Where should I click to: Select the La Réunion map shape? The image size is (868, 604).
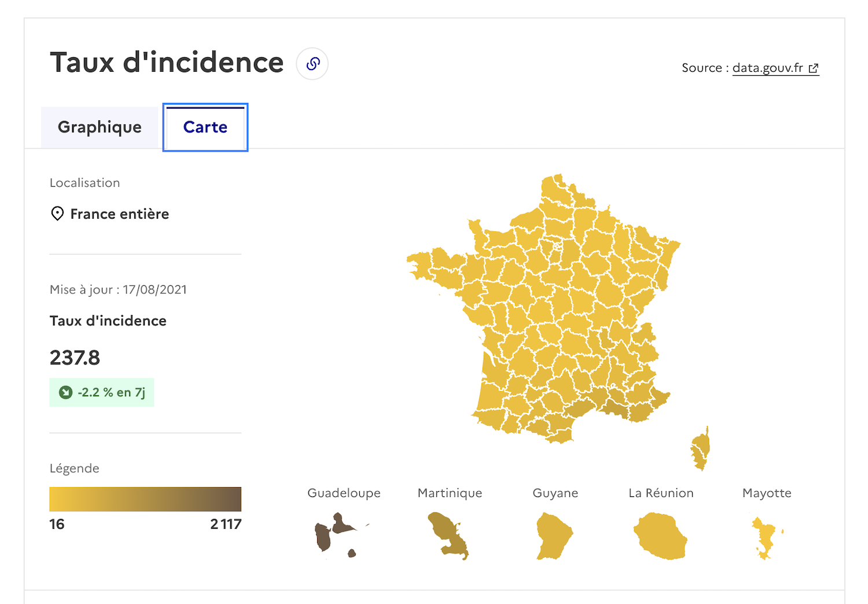coord(661,536)
